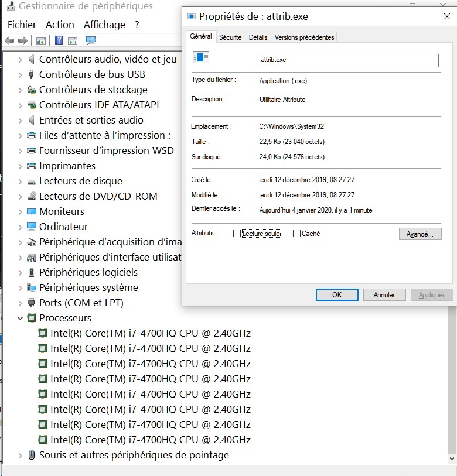Select the Lecteurs de DVD/CD-ROM icon

pyautogui.click(x=32, y=196)
